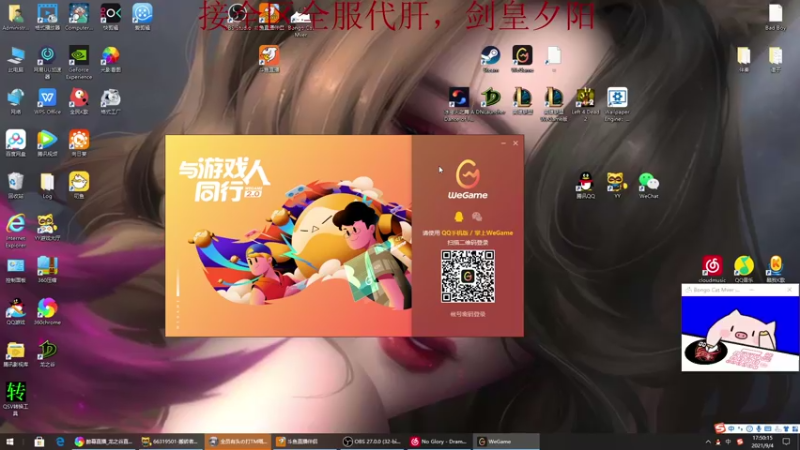Open the Log folder
The width and height of the screenshot is (800, 450).
pyautogui.click(x=47, y=186)
